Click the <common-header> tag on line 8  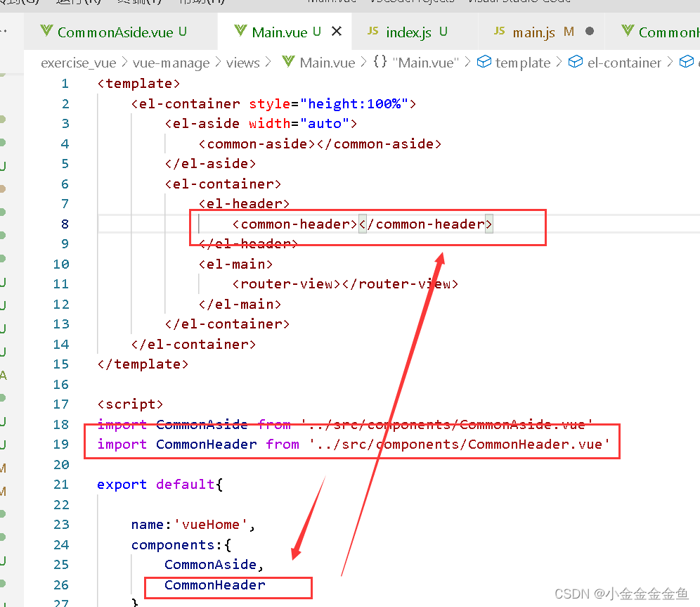[x=295, y=224]
